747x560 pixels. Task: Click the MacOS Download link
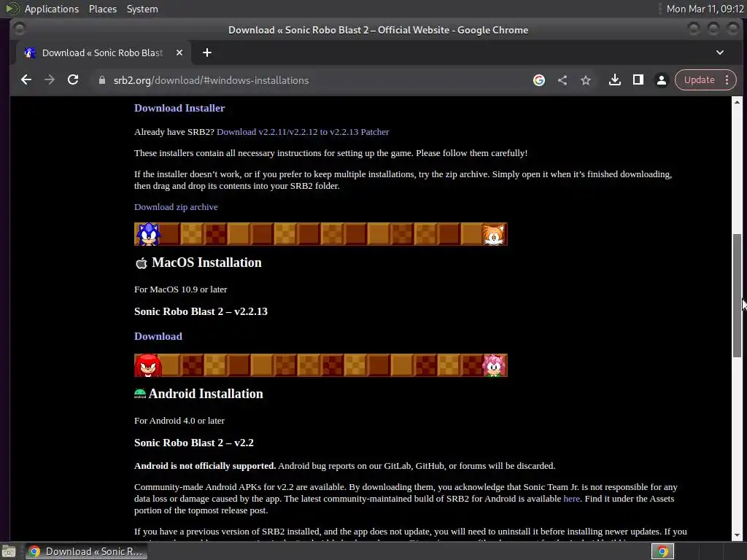click(158, 336)
